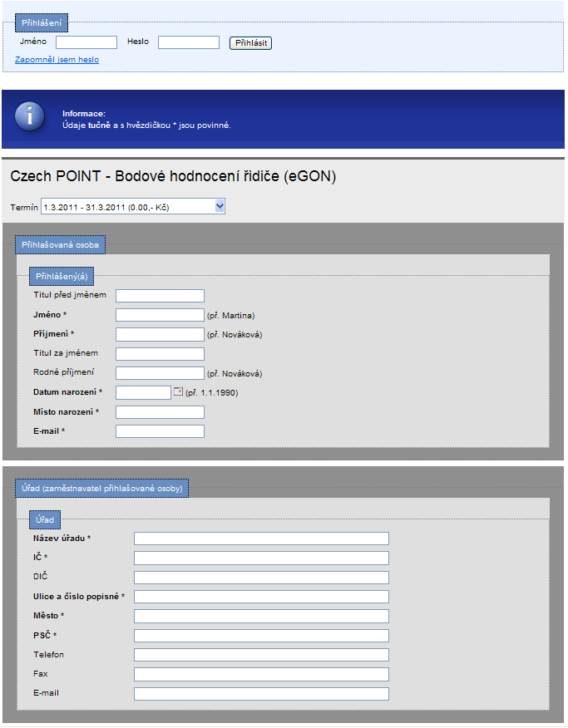Image resolution: width=568 pixels, height=728 pixels.
Task: Click the Titul před jménem field
Action: 160,296
